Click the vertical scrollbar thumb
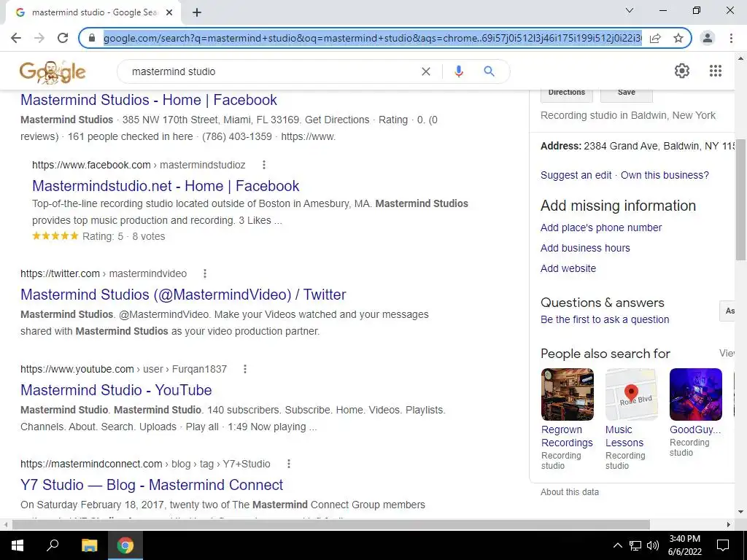Image resolution: width=747 pixels, height=560 pixels. (741, 200)
